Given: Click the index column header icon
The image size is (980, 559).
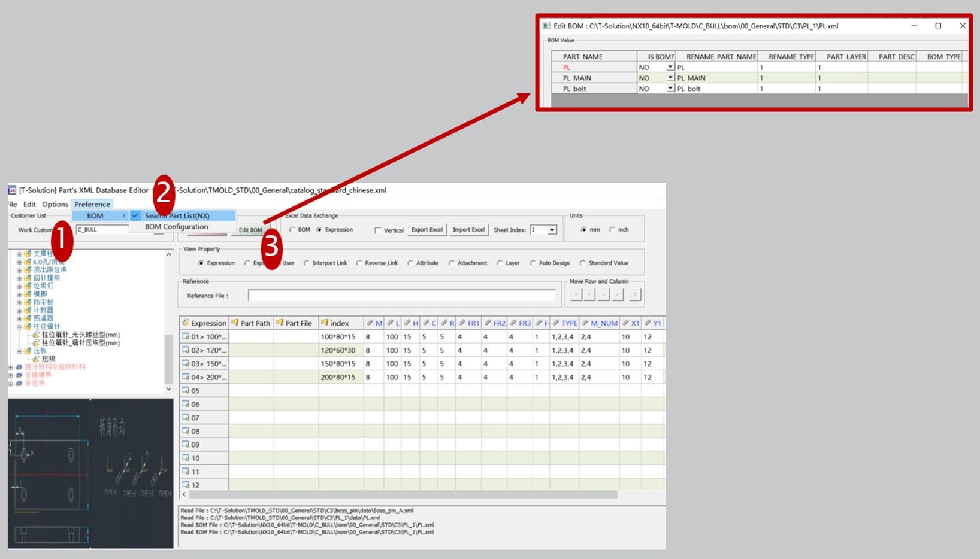Looking at the screenshot, I should tap(325, 323).
